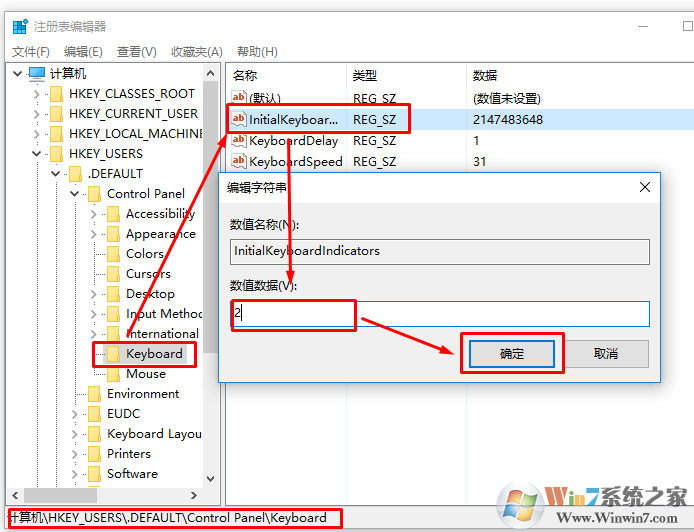Click the Mouse folder icon
The width and height of the screenshot is (694, 532).
pyautogui.click(x=113, y=374)
